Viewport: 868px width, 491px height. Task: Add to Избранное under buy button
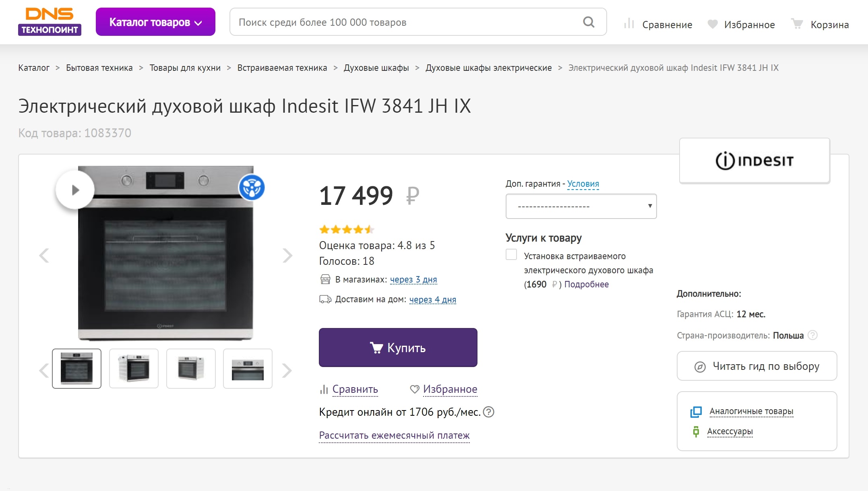450,389
